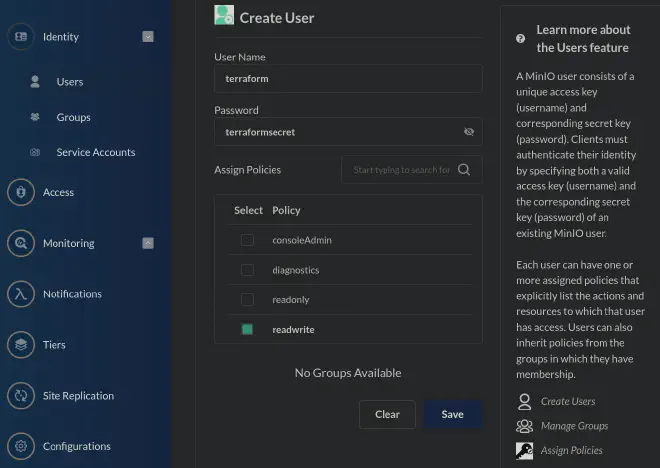This screenshot has height=468, width=660.
Task: Click the policy search magnifier icon
Action: click(464, 170)
